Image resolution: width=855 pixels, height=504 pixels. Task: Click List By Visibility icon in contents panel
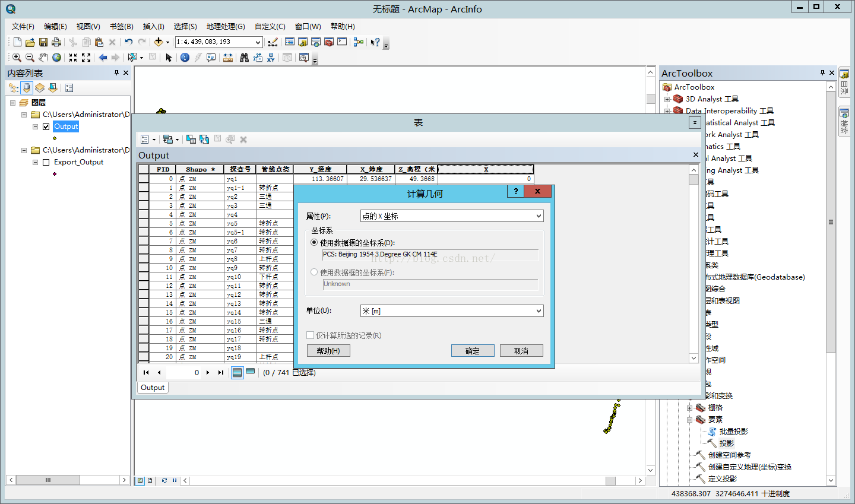click(x=40, y=88)
